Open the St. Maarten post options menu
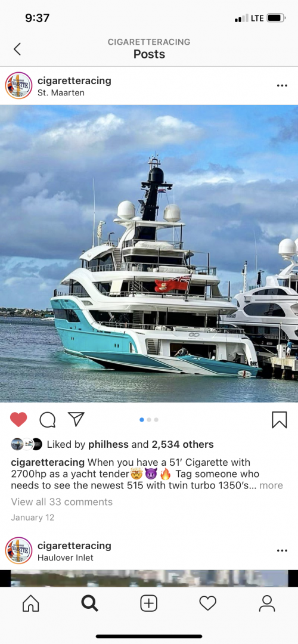The height and width of the screenshot is (644, 298). click(x=282, y=85)
